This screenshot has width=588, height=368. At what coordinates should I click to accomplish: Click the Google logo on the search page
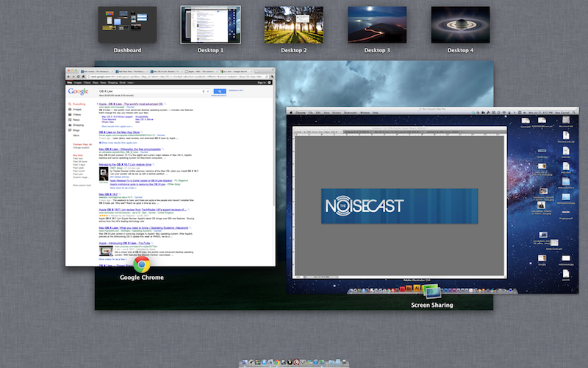[x=78, y=91]
